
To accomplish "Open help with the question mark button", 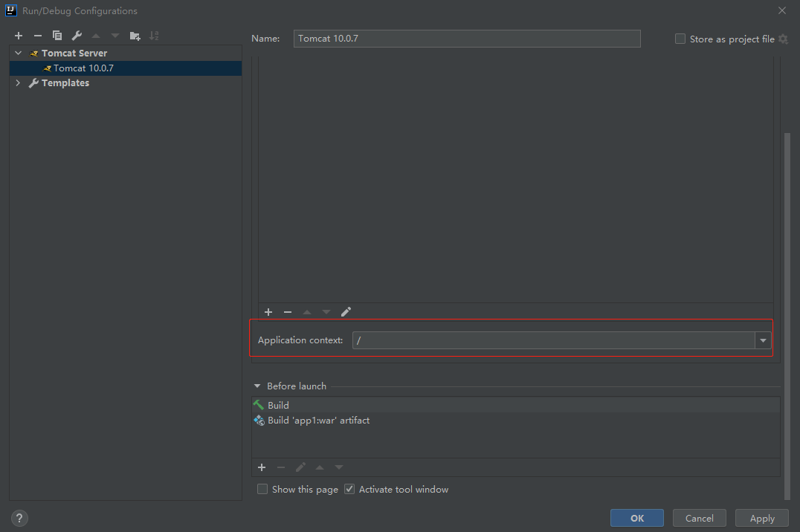I will (19, 518).
